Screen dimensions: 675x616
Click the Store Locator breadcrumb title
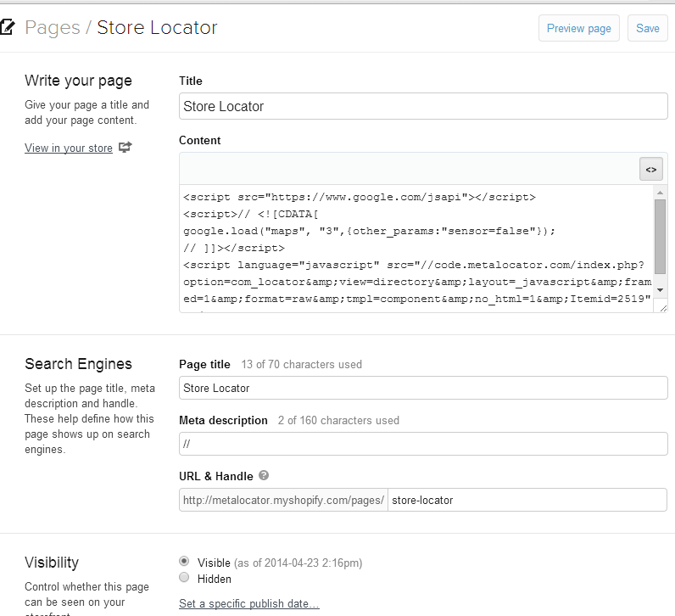[157, 27]
